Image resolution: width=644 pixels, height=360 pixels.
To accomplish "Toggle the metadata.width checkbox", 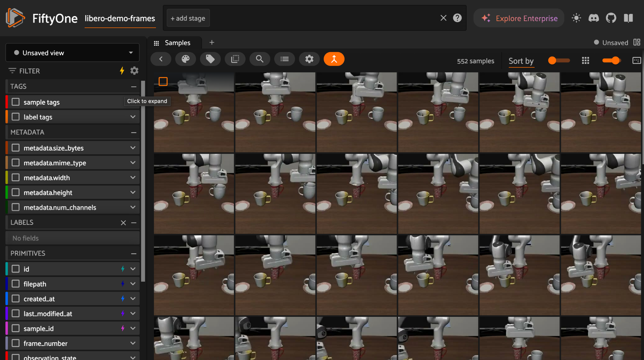I will point(15,177).
